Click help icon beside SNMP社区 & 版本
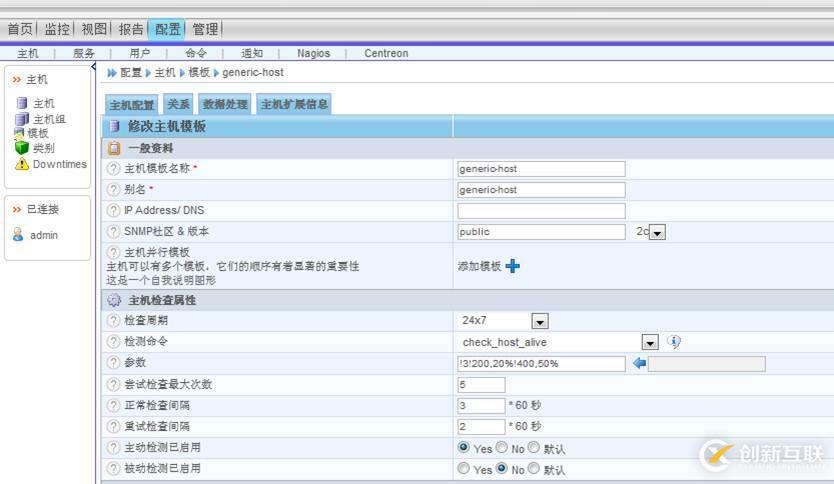Viewport: 834px width, 484px height. click(113, 231)
